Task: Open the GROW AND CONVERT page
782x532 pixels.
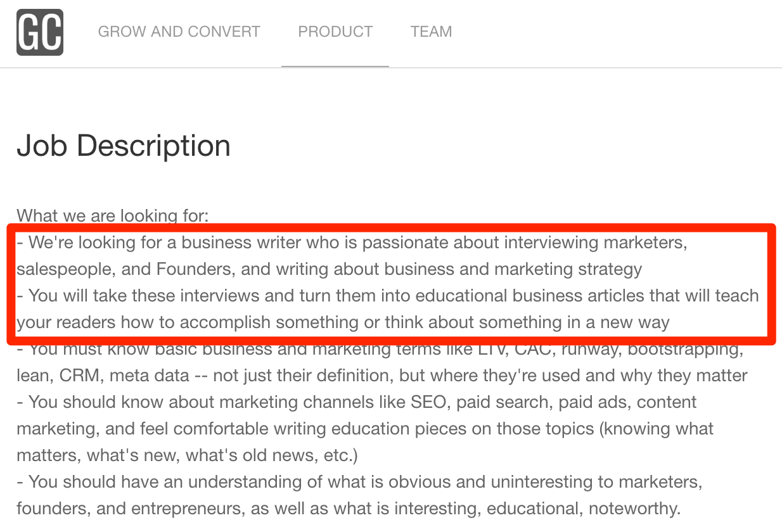Action: pyautogui.click(x=179, y=31)
